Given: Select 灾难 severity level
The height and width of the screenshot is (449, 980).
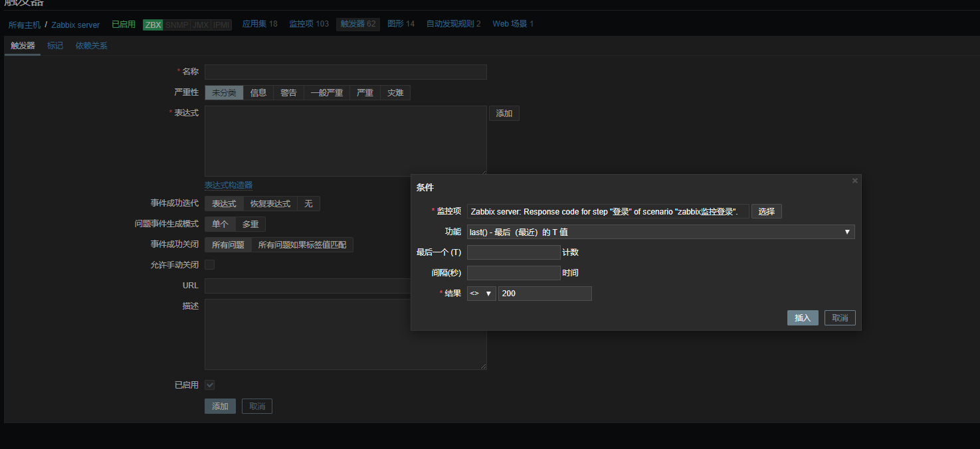Looking at the screenshot, I should pyautogui.click(x=395, y=93).
